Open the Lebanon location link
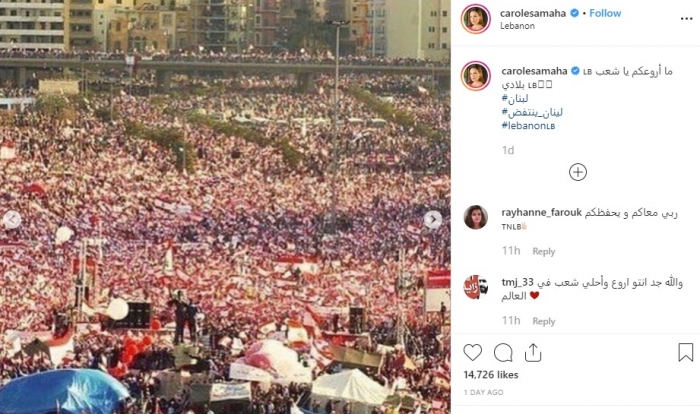The height and width of the screenshot is (414, 700). (x=517, y=26)
